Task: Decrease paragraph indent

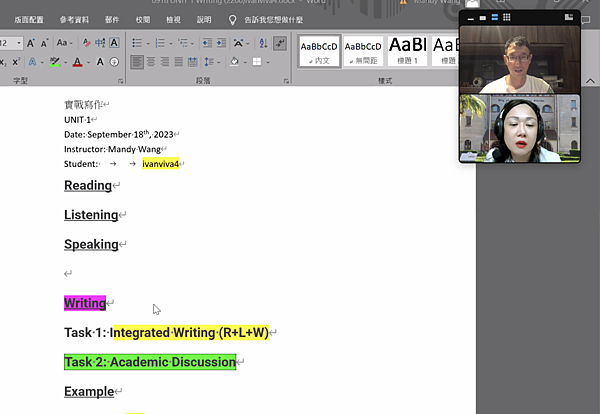Action: click(x=207, y=43)
